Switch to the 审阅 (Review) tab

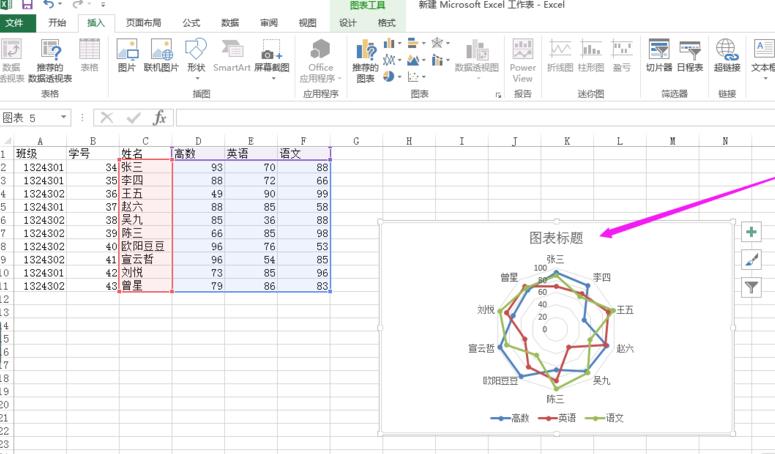click(x=269, y=23)
